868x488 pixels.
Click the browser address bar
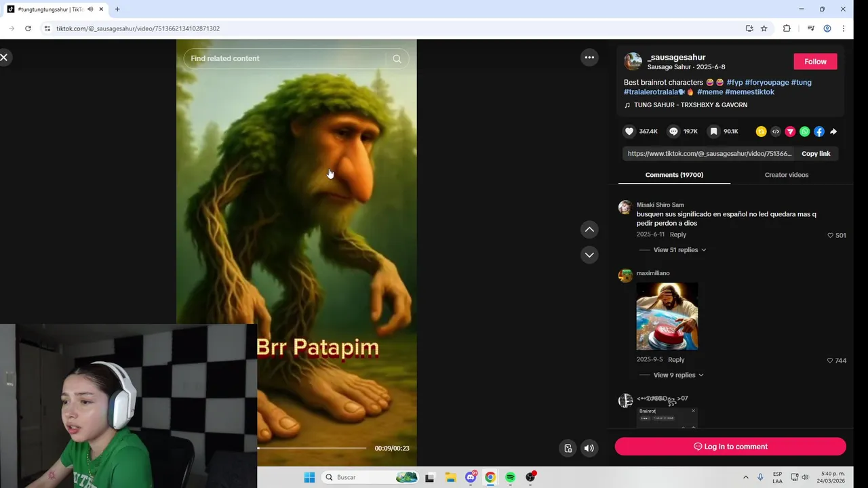[x=393, y=28]
